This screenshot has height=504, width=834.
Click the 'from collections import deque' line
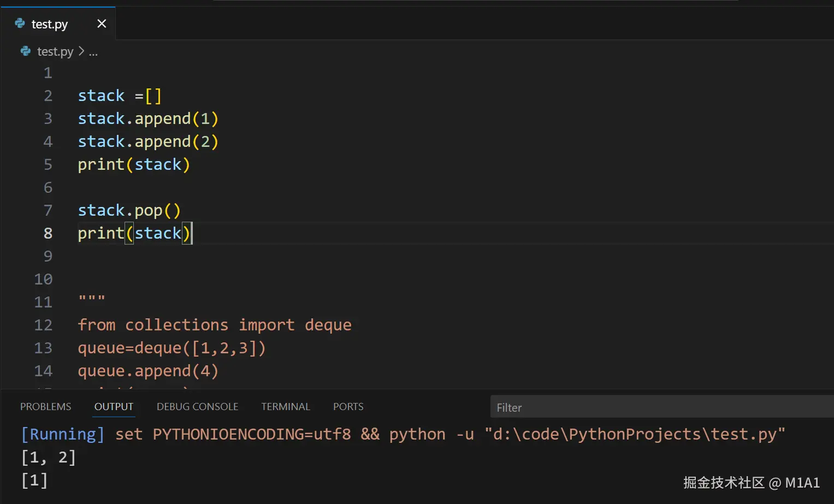(x=214, y=325)
